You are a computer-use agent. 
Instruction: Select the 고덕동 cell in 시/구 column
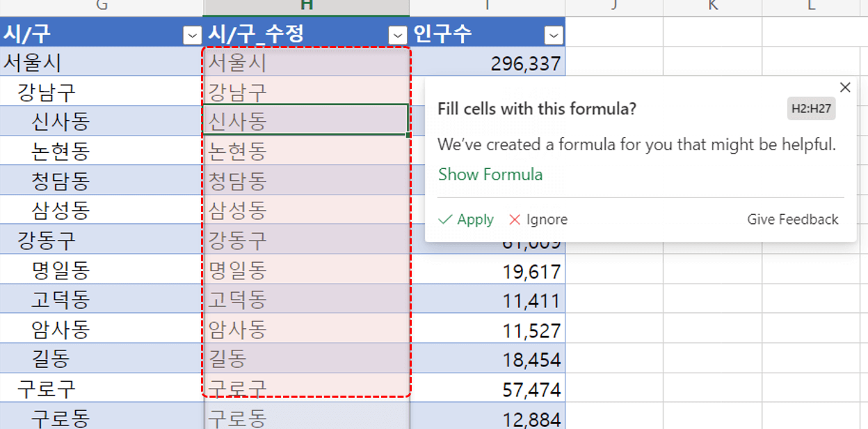pos(102,299)
